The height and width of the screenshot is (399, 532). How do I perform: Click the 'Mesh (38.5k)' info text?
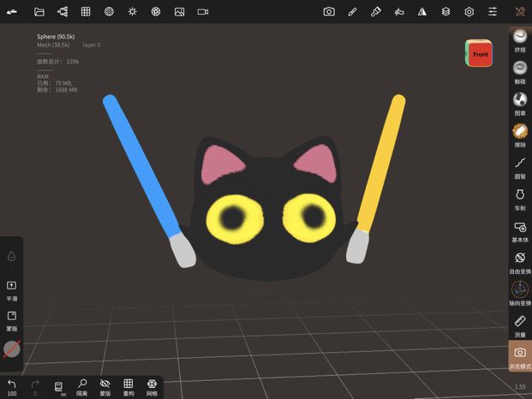pyautogui.click(x=53, y=45)
